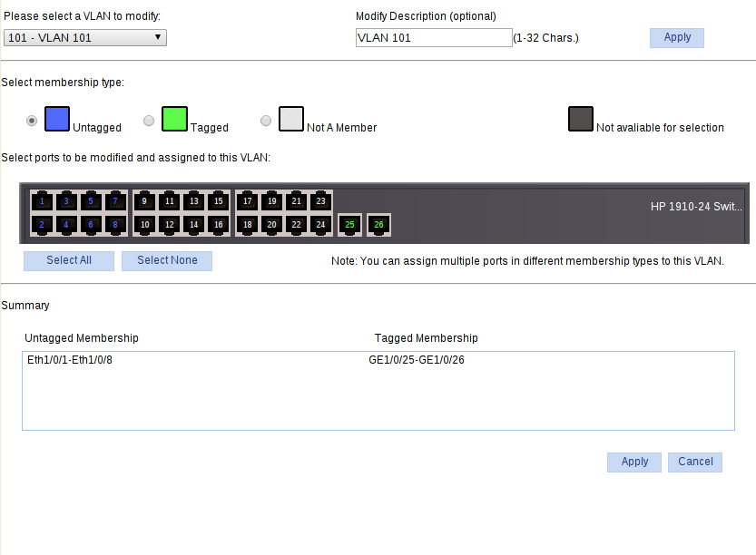Click tagged uplink port 26
This screenshot has height=555, width=756.
(x=379, y=225)
